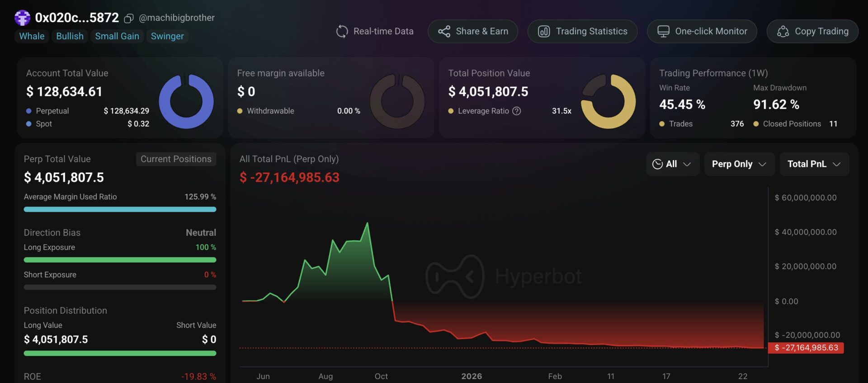
Task: Click the Whale tag
Action: 32,36
